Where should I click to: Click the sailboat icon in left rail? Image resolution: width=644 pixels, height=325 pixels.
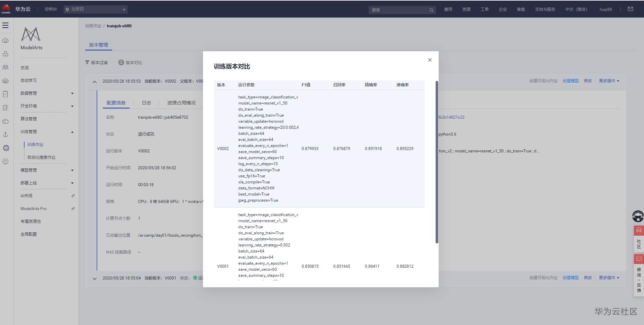[x=5, y=135]
